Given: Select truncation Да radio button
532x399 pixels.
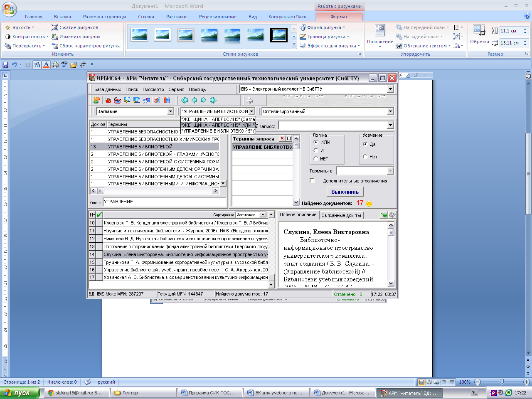Looking at the screenshot, I should [x=365, y=144].
